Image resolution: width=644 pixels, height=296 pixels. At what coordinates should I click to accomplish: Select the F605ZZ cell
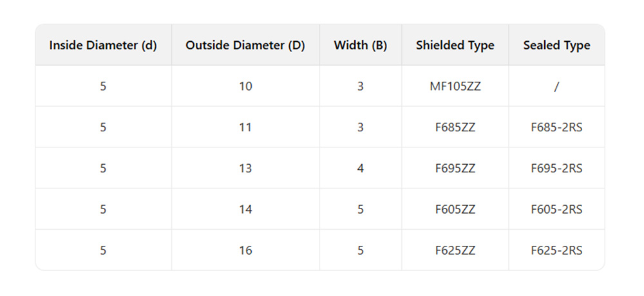[x=455, y=210]
